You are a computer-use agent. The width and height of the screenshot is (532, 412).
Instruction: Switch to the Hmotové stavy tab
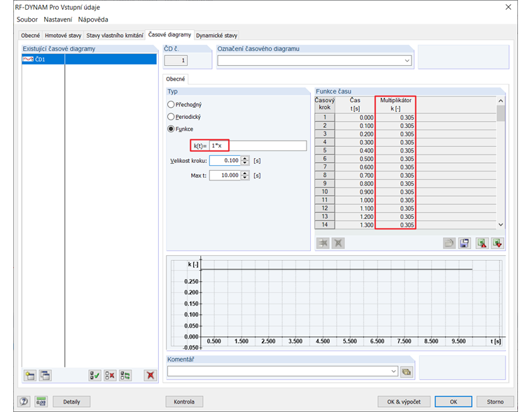(63, 35)
